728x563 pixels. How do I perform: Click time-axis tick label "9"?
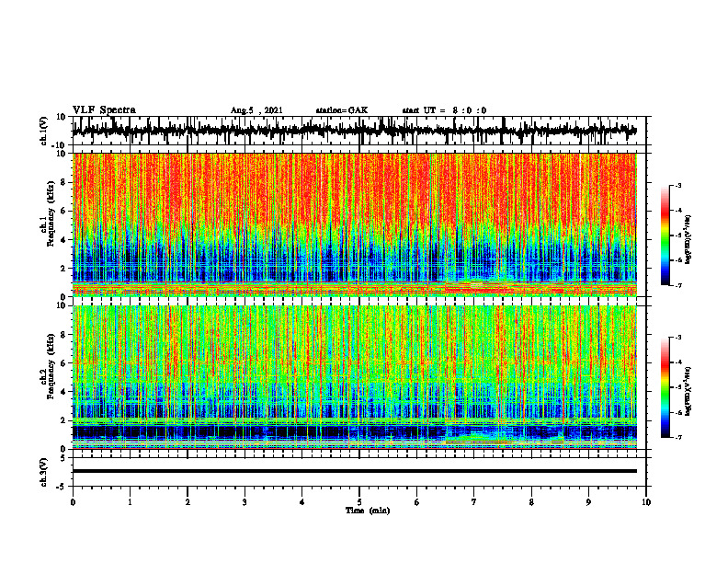[588, 502]
